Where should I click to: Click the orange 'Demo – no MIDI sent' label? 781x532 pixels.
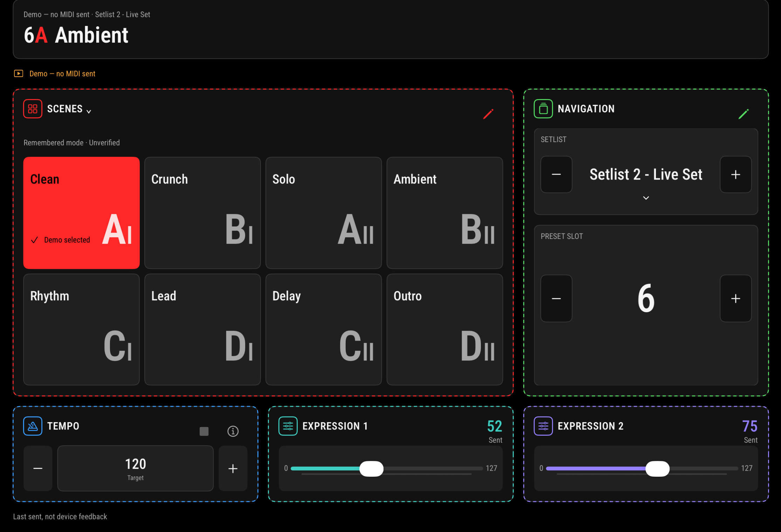tap(62, 73)
